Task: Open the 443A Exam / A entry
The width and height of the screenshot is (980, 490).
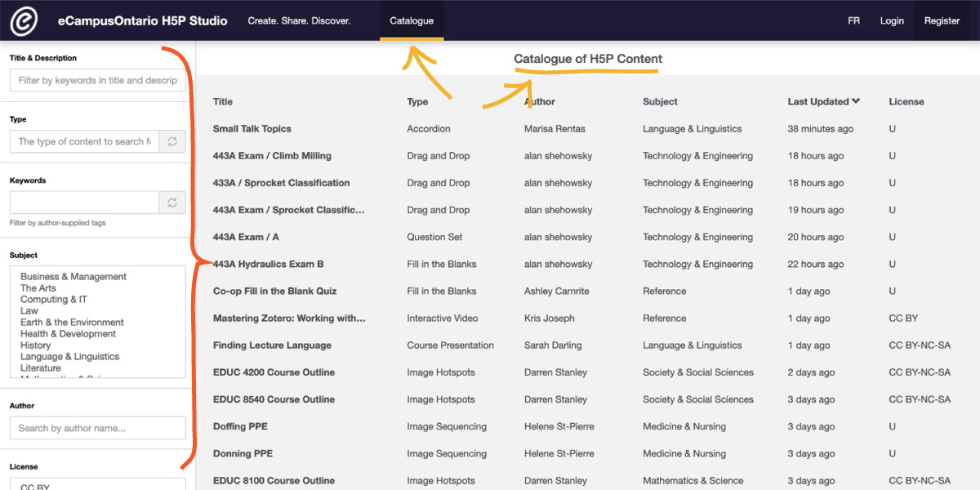Action: 246,237
